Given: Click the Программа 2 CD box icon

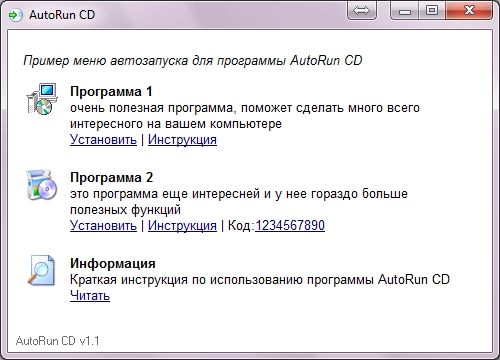Looking at the screenshot, I should (42, 185).
